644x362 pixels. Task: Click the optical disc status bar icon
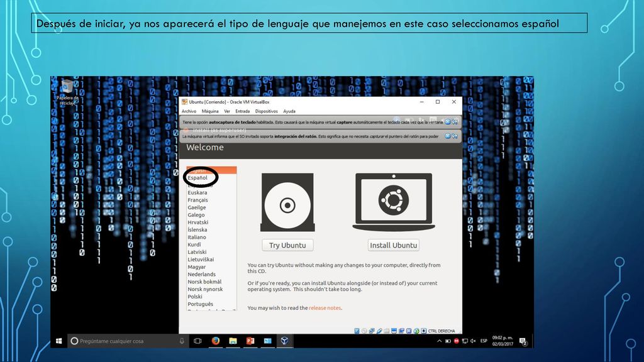click(x=364, y=331)
